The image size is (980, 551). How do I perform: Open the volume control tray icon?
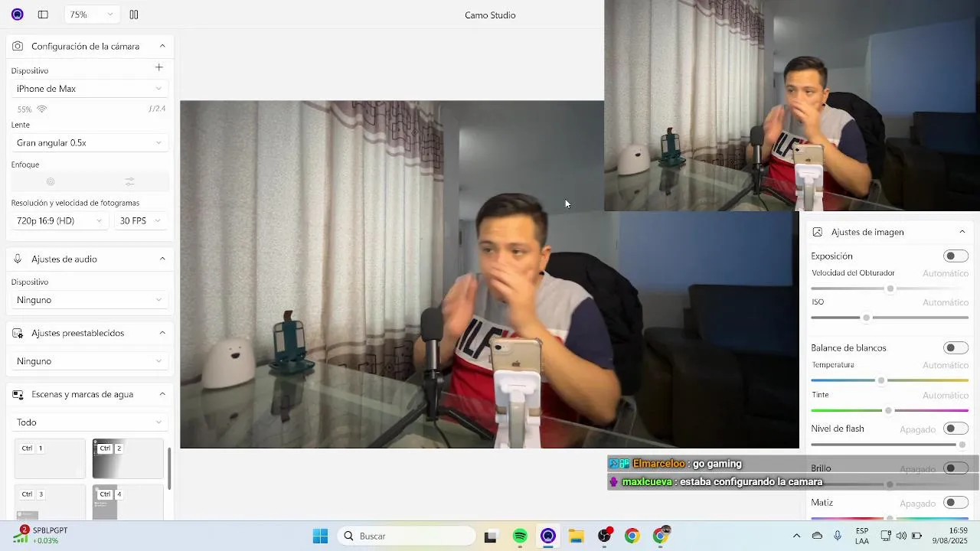(x=901, y=536)
